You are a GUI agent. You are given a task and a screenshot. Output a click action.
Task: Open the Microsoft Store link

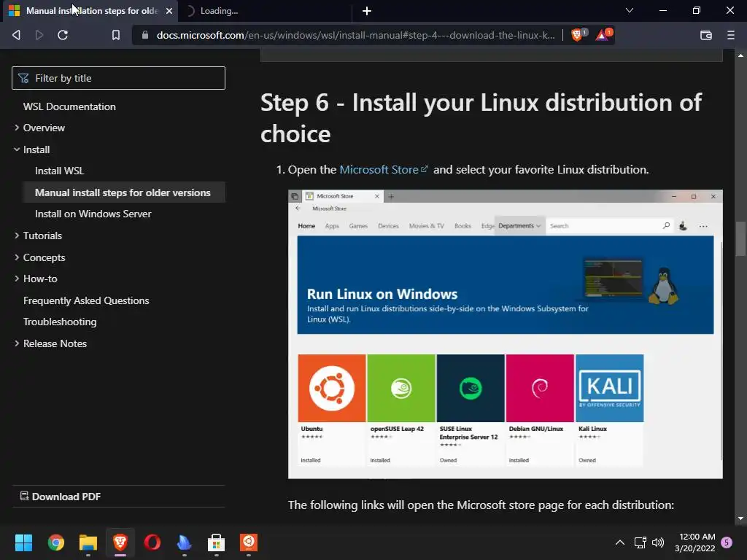tap(384, 169)
